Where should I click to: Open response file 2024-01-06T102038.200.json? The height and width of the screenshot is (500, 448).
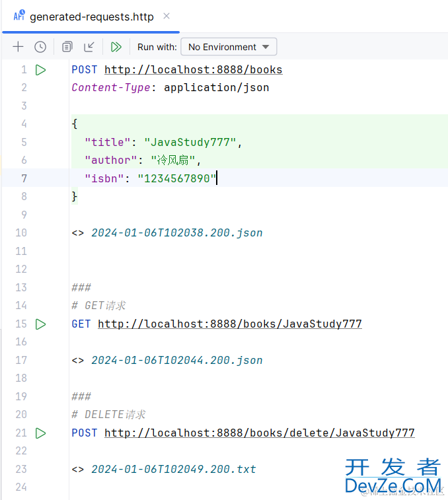[177, 232]
